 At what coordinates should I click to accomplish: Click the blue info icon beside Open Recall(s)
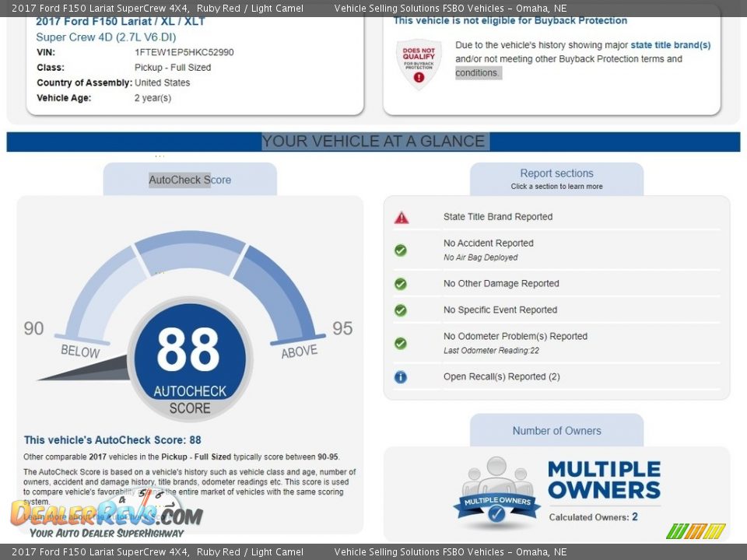click(401, 377)
